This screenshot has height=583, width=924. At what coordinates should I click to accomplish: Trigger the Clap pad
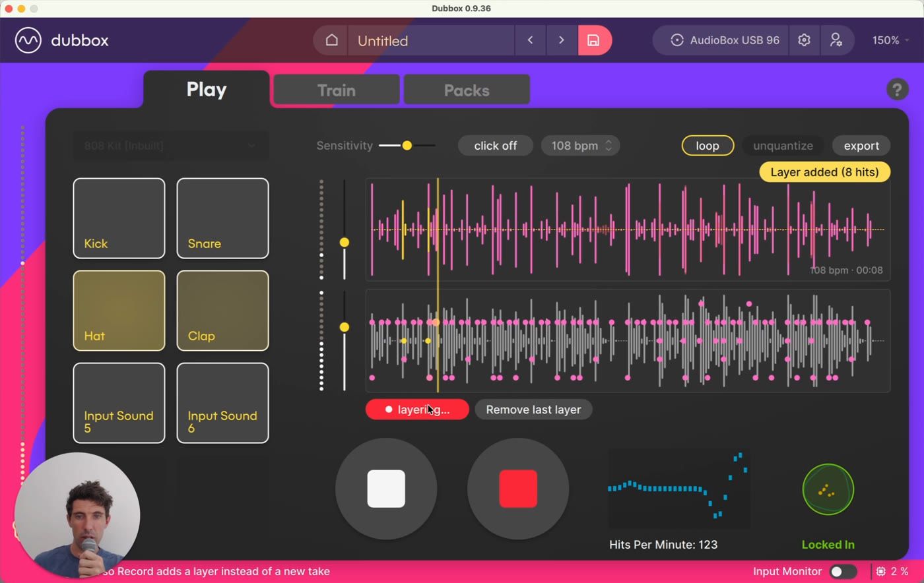point(222,311)
